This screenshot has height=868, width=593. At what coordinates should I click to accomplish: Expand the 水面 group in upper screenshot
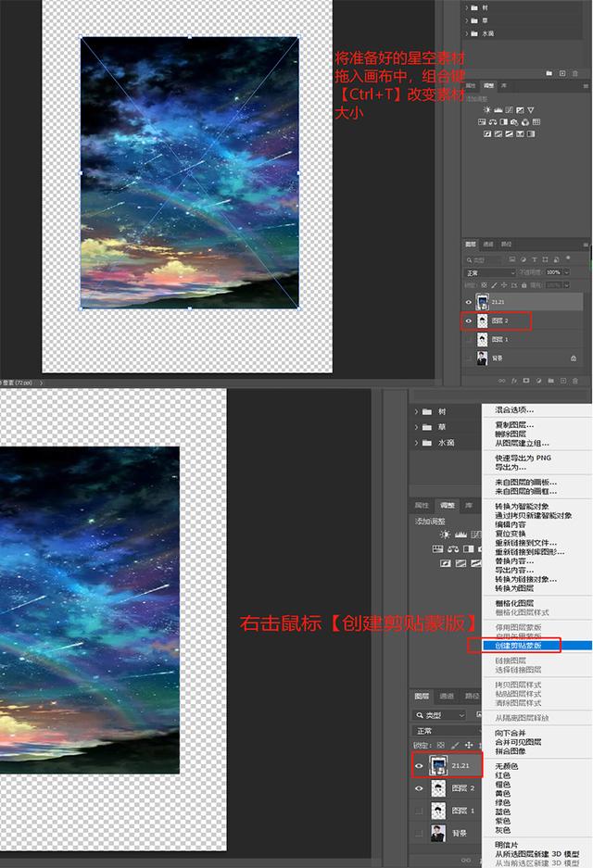click(x=466, y=33)
